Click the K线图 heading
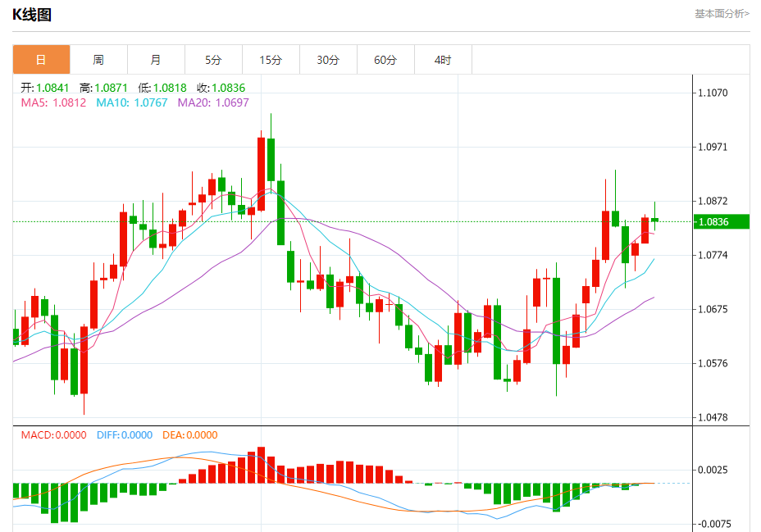The image size is (761, 532). pyautogui.click(x=32, y=15)
